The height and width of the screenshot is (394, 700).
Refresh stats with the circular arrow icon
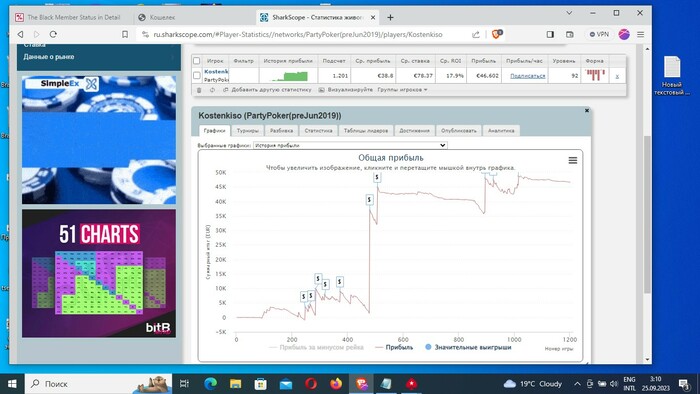tap(212, 90)
